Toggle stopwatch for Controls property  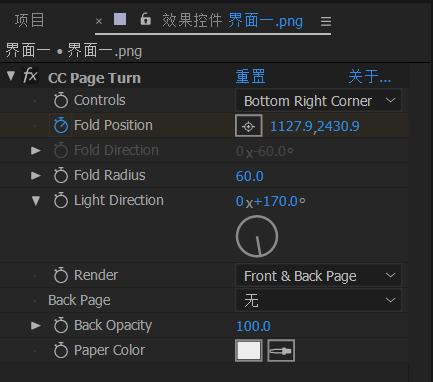coord(61,100)
